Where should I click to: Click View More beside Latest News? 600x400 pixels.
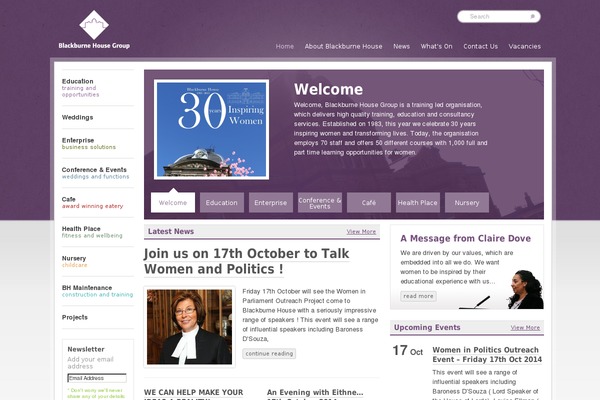[361, 232]
